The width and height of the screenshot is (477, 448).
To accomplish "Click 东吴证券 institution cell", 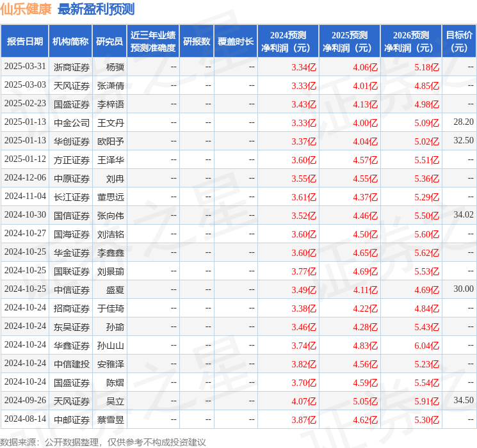I will click(72, 327).
